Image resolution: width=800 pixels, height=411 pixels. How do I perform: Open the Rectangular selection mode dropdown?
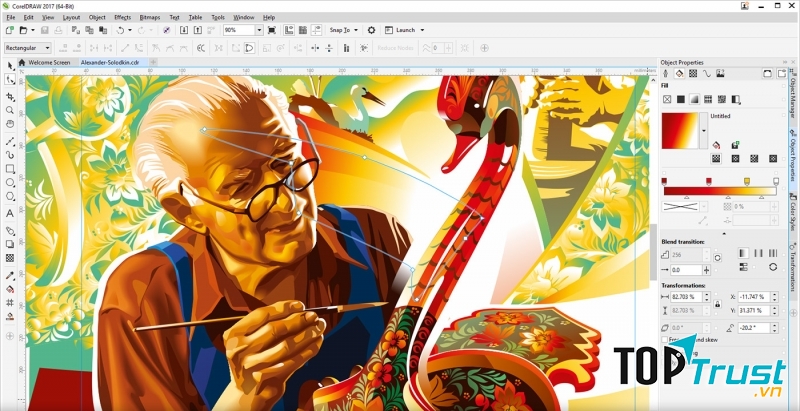pos(28,48)
